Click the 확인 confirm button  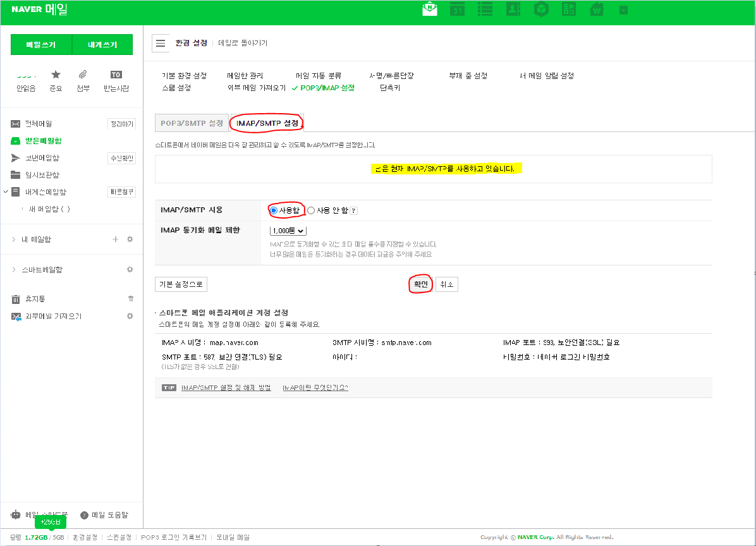point(421,284)
